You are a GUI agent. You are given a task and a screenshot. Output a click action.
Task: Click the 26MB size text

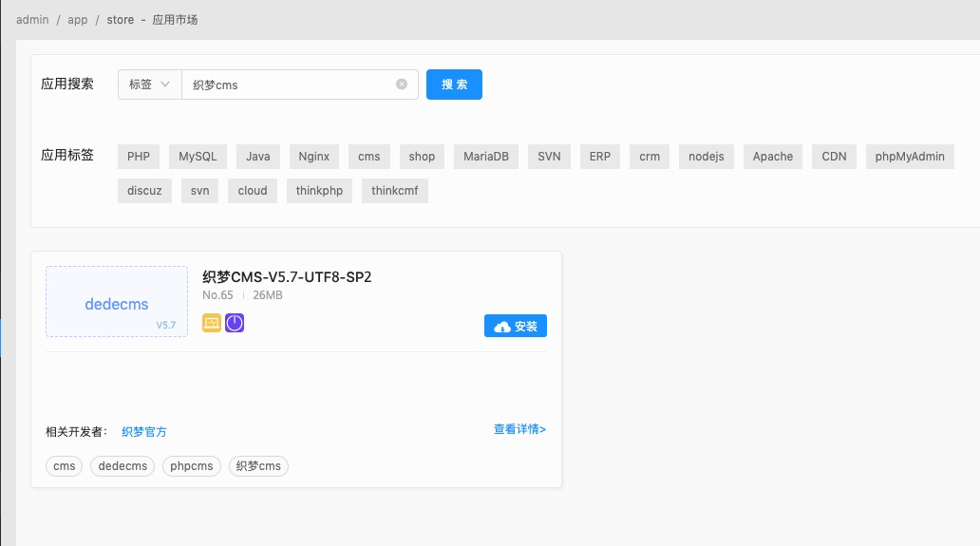(x=268, y=295)
